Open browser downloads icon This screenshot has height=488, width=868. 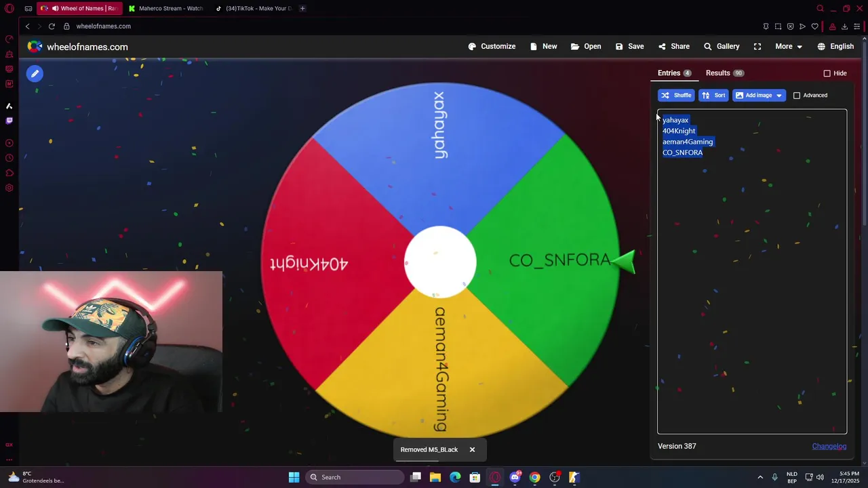844,26
